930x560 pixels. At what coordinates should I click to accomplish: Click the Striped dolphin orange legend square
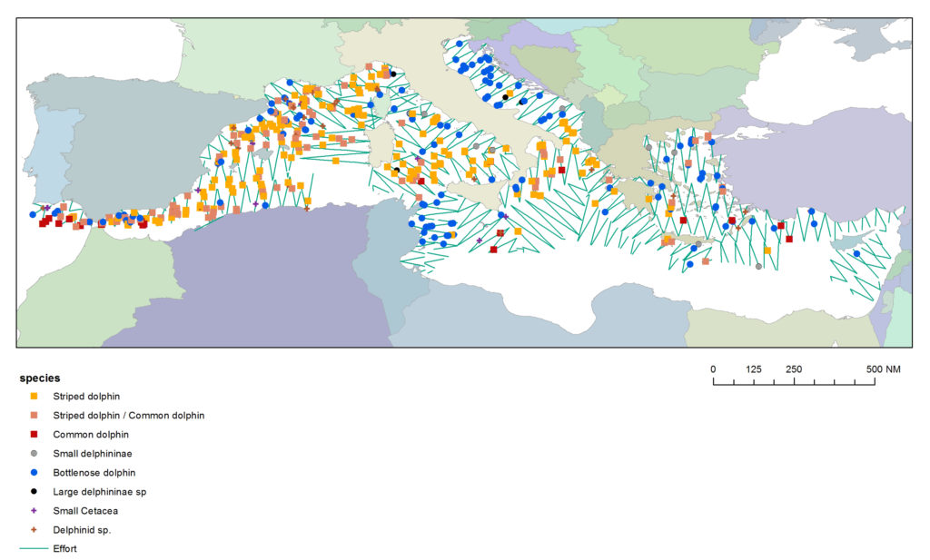pos(34,396)
